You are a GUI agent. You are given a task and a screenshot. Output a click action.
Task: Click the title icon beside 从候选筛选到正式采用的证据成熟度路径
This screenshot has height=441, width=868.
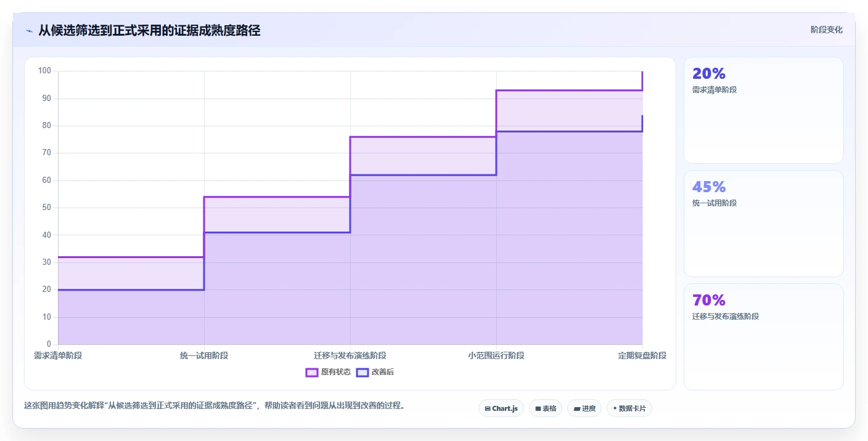click(x=29, y=30)
